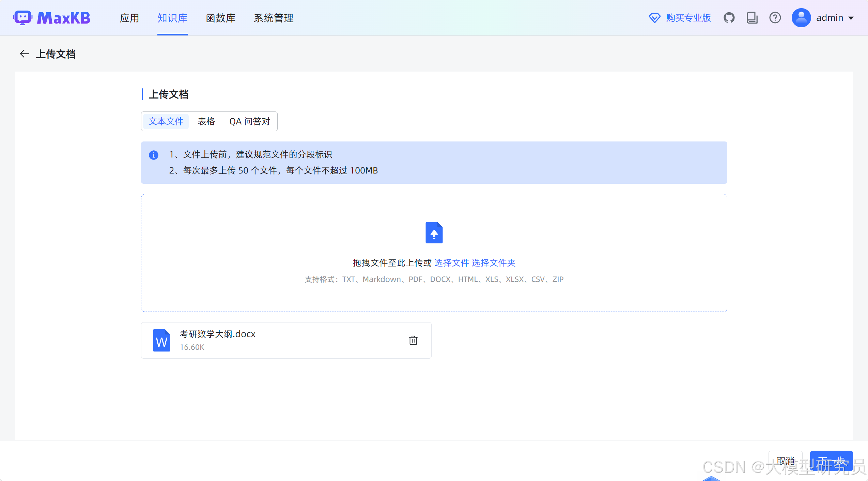The image size is (868, 481).
Task: Expand the admin account dropdown arrow
Action: [x=851, y=18]
